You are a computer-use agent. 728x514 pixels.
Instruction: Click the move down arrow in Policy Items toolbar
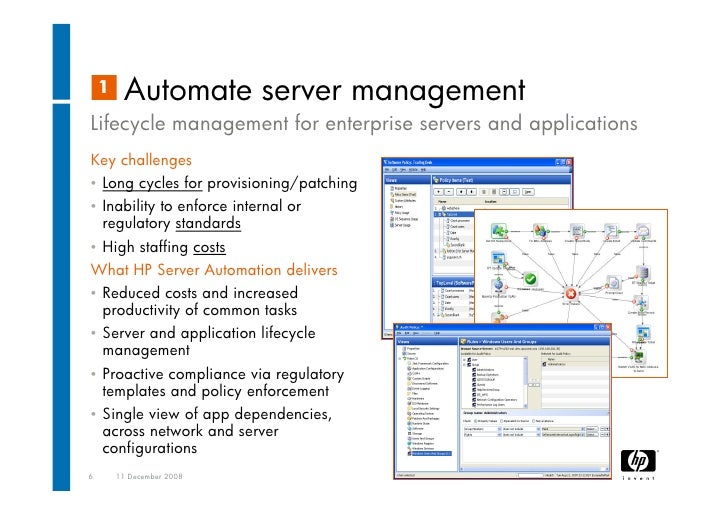click(472, 192)
